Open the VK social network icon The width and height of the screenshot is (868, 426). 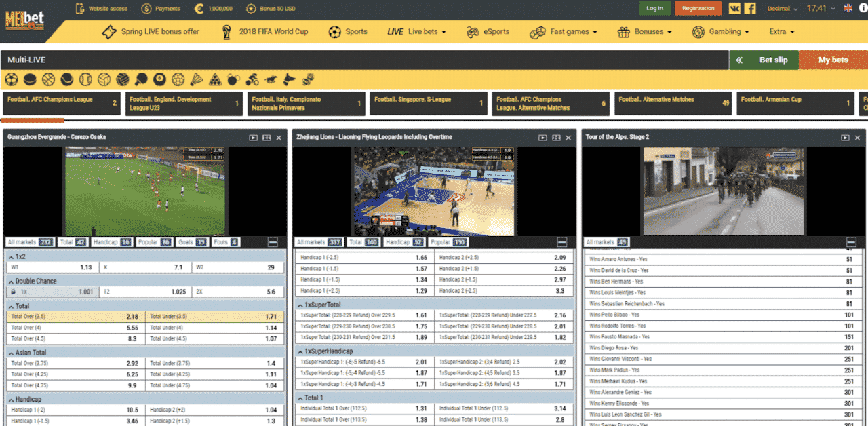click(734, 8)
